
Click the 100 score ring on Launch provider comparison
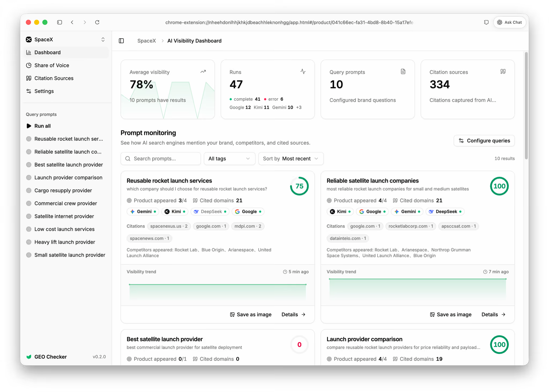coord(499,345)
